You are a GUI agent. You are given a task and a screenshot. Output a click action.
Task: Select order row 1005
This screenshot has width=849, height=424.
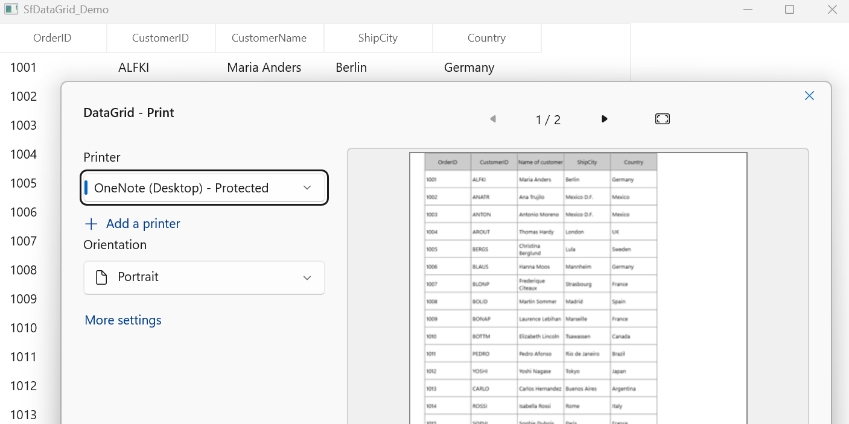coord(23,183)
